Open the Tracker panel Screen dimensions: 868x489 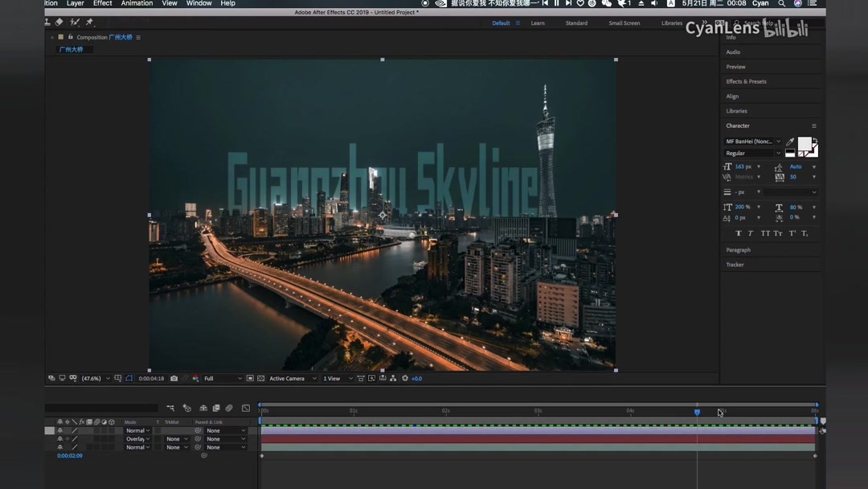735,264
